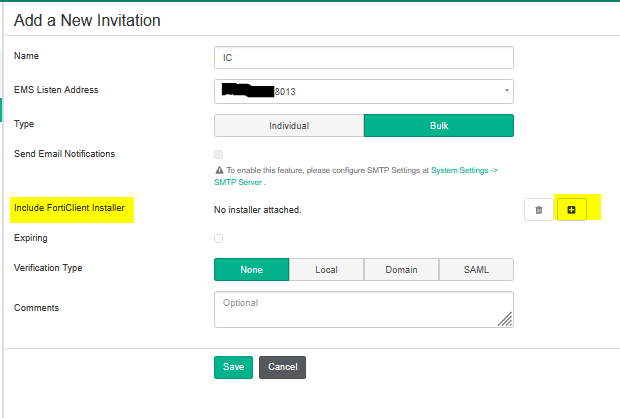Viewport: 620px width, 418px height.
Task: Click the 'No installer attached.' text
Action: tap(257, 210)
